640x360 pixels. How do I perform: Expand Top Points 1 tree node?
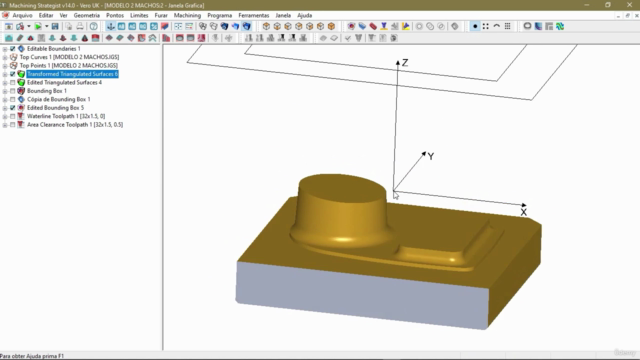click(5, 65)
